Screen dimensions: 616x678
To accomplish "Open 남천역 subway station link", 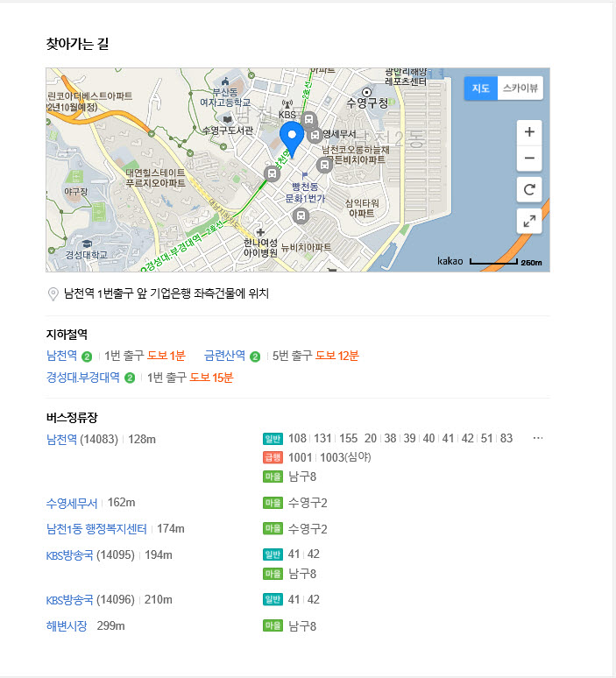I will [x=62, y=356].
